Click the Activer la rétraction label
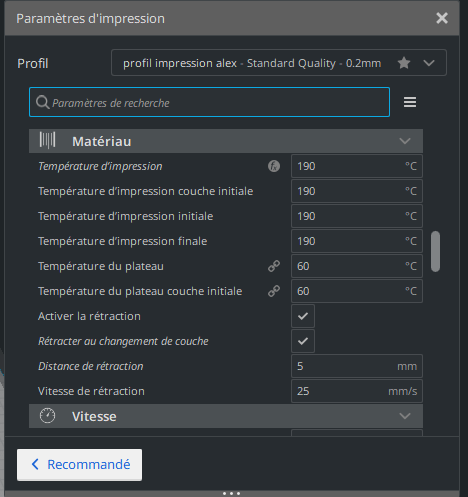This screenshot has width=468, height=497. pyautogui.click(x=89, y=316)
